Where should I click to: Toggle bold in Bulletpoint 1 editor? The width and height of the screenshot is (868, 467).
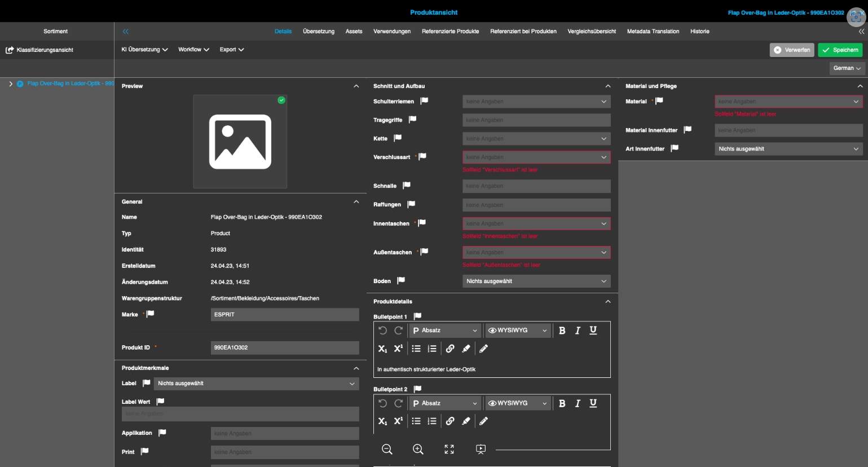coord(562,331)
